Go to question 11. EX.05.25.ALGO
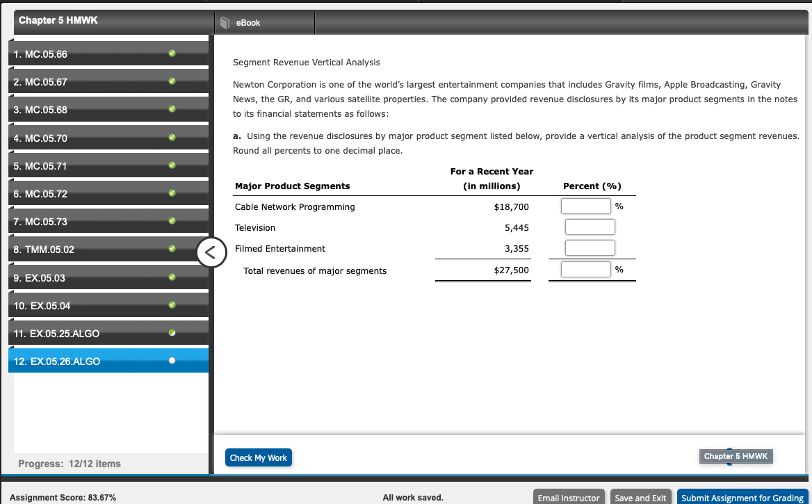Image resolution: width=812 pixels, height=504 pixels. 108,334
